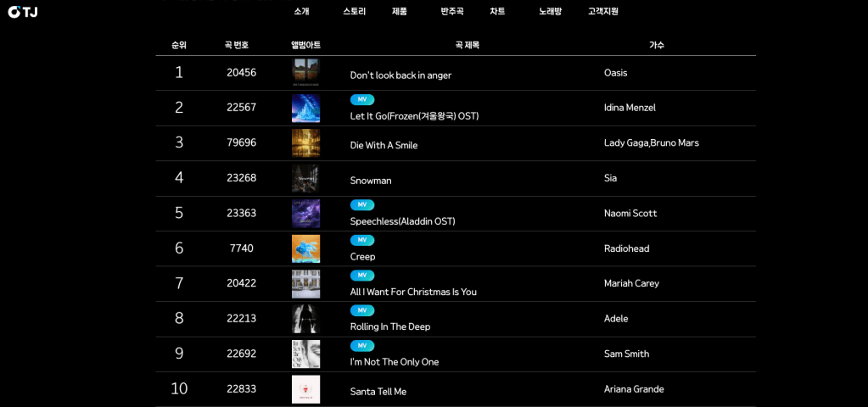The width and height of the screenshot is (868, 407).
Task: Click the TJ logo in the header
Action: (x=23, y=12)
